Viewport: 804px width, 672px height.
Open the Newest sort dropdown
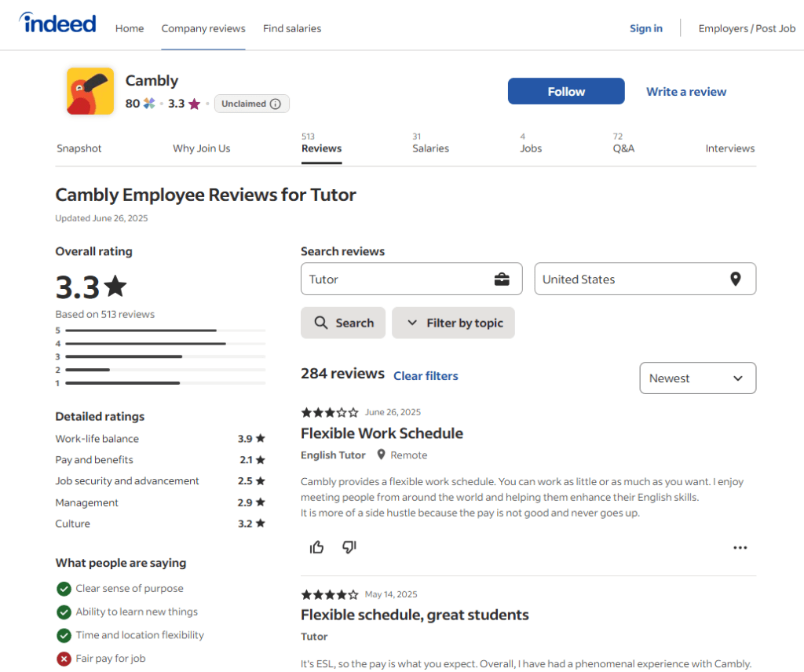click(x=697, y=378)
